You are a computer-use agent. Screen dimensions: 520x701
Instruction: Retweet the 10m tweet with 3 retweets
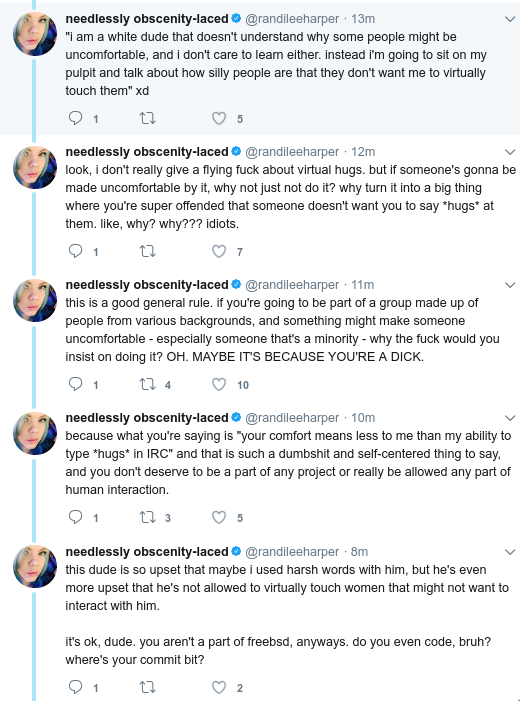pos(148,517)
